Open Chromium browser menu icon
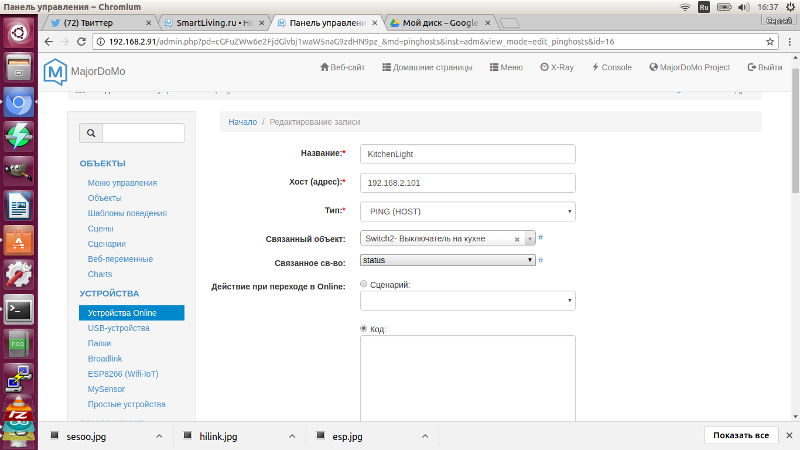800x450 pixels. [x=787, y=42]
